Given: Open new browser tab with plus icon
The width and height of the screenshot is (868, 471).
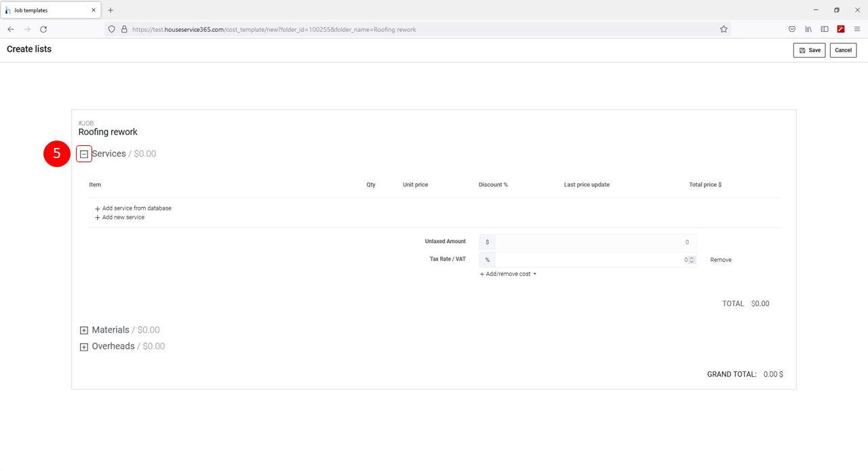Looking at the screenshot, I should point(111,10).
